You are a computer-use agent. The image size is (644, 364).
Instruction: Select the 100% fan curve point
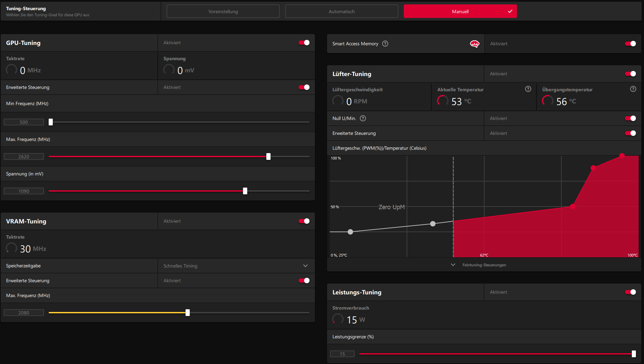click(622, 156)
